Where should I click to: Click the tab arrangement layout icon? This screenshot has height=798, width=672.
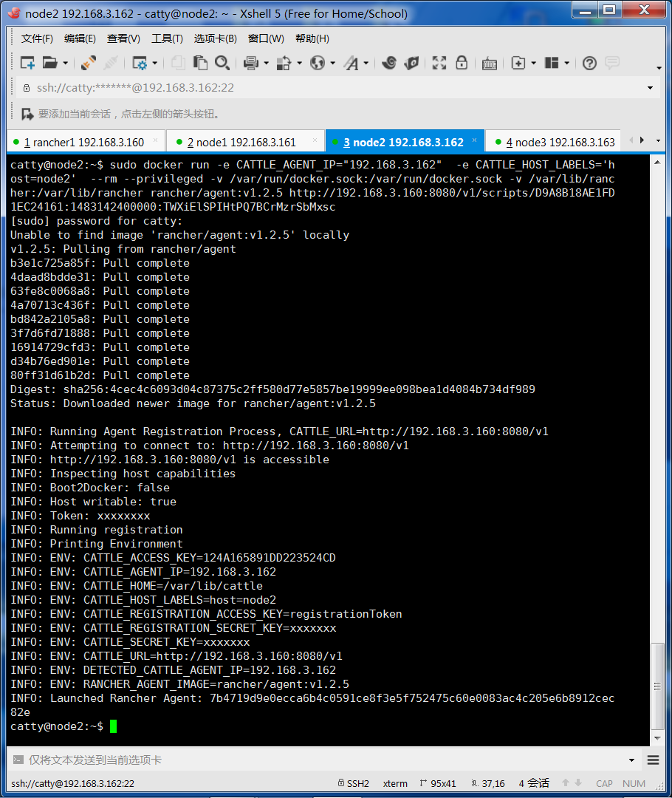point(552,63)
